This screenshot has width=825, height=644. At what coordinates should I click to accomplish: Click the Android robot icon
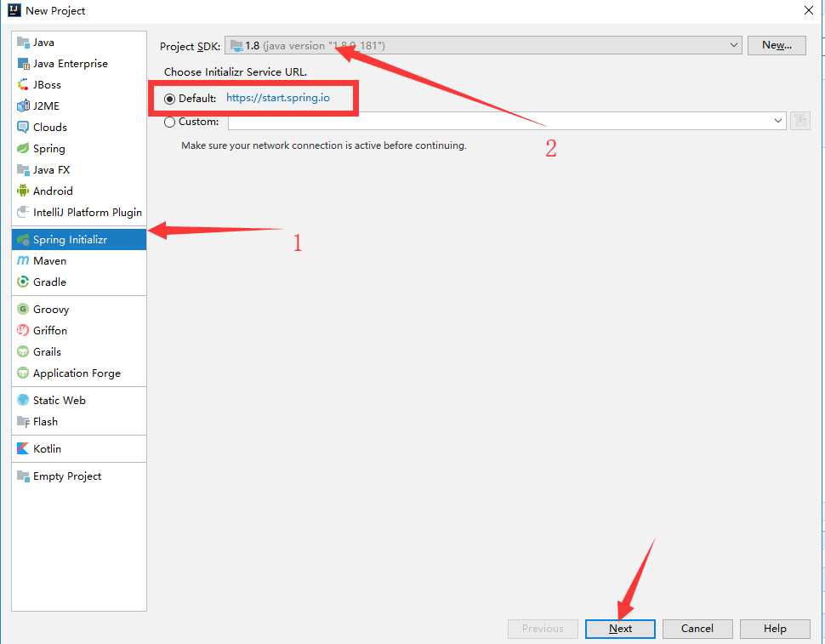(x=23, y=191)
